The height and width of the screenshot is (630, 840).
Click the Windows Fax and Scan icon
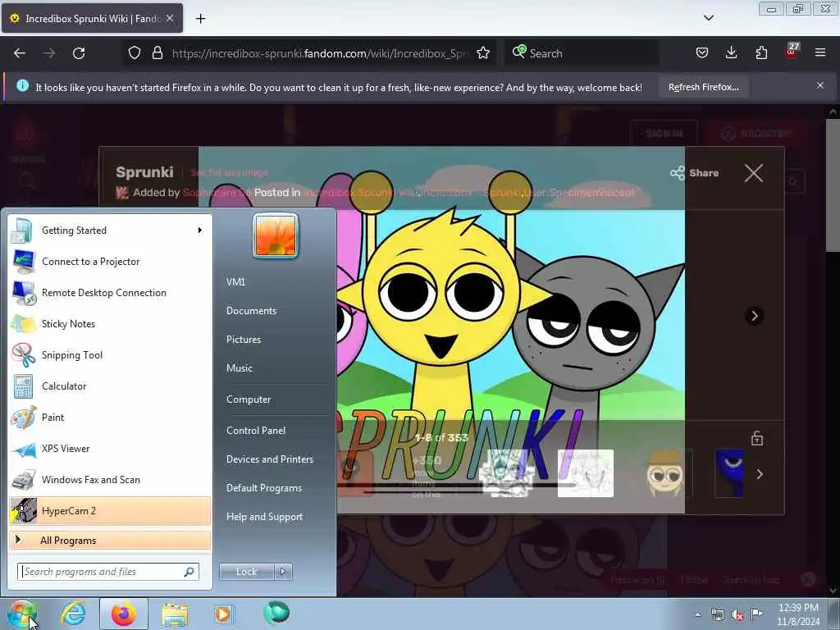point(24,480)
